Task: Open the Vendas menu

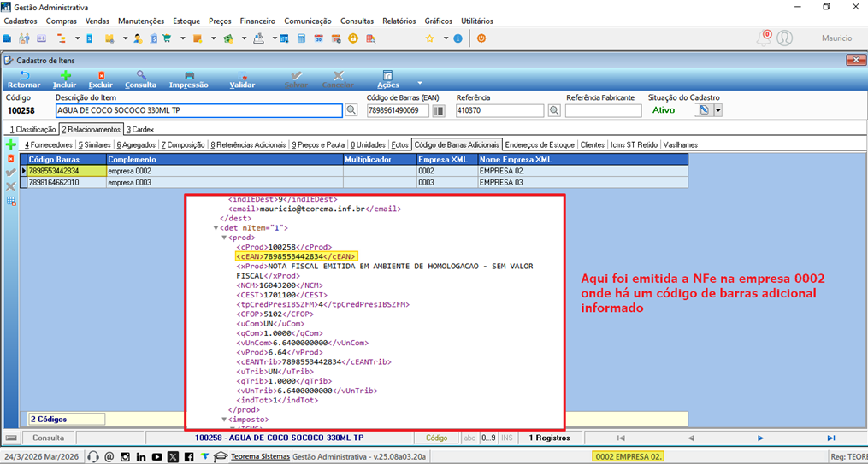Action: coord(97,21)
